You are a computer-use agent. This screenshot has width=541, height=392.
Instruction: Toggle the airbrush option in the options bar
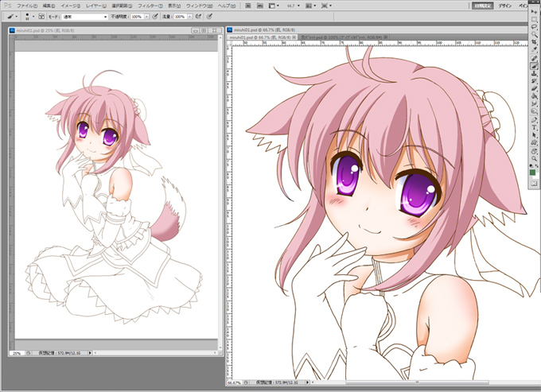197,16
